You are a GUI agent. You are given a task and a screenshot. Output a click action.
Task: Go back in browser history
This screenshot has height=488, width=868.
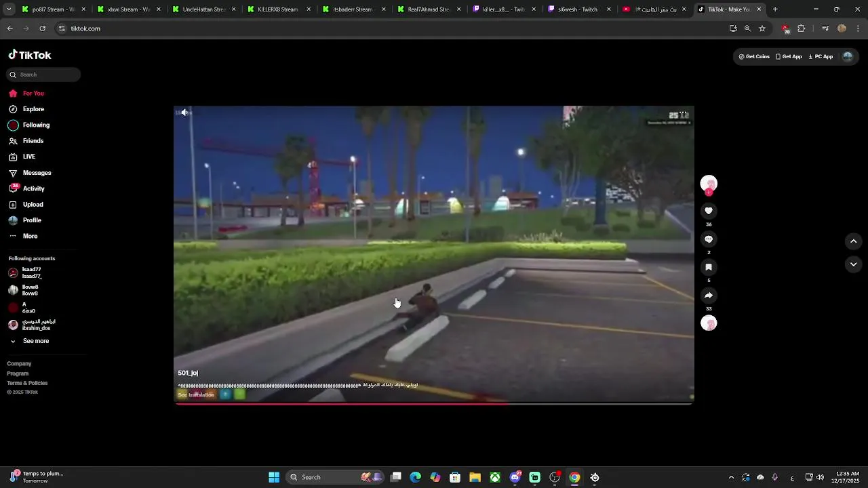(10, 28)
